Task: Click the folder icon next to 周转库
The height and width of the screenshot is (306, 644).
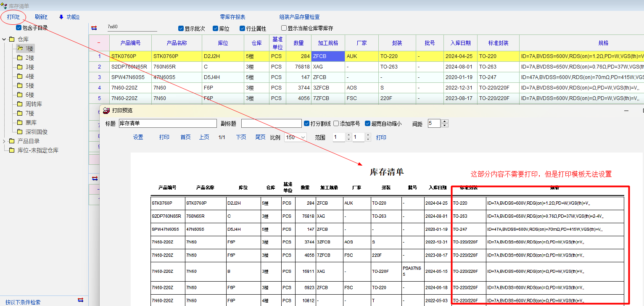Action: 20,104
